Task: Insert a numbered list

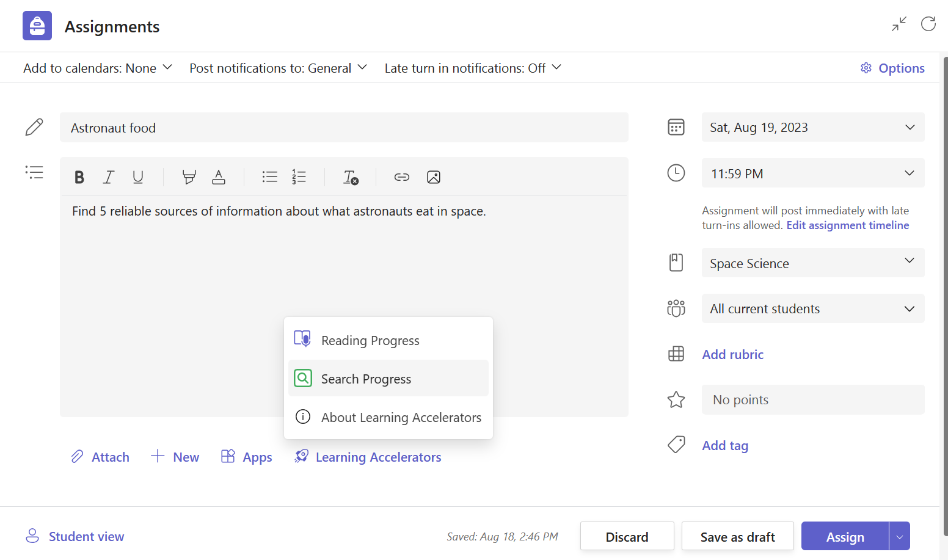Action: [299, 177]
